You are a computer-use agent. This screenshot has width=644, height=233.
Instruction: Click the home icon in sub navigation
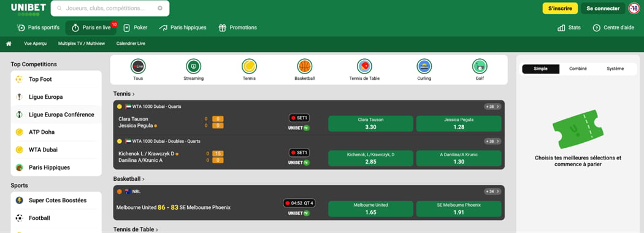9,44
